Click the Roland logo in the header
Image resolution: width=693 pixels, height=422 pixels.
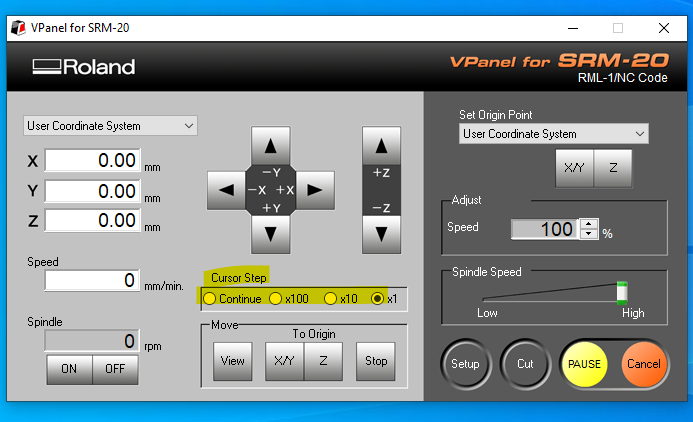coord(84,67)
